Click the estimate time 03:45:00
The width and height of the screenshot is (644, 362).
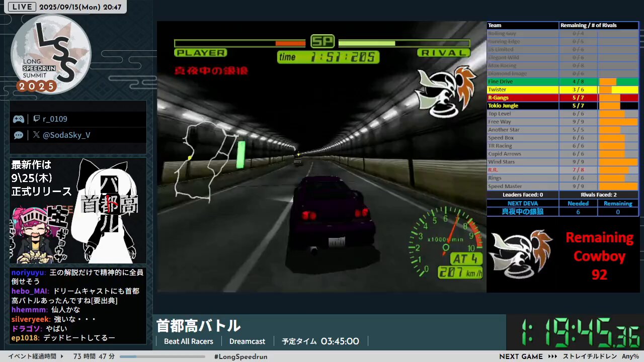pos(340,341)
